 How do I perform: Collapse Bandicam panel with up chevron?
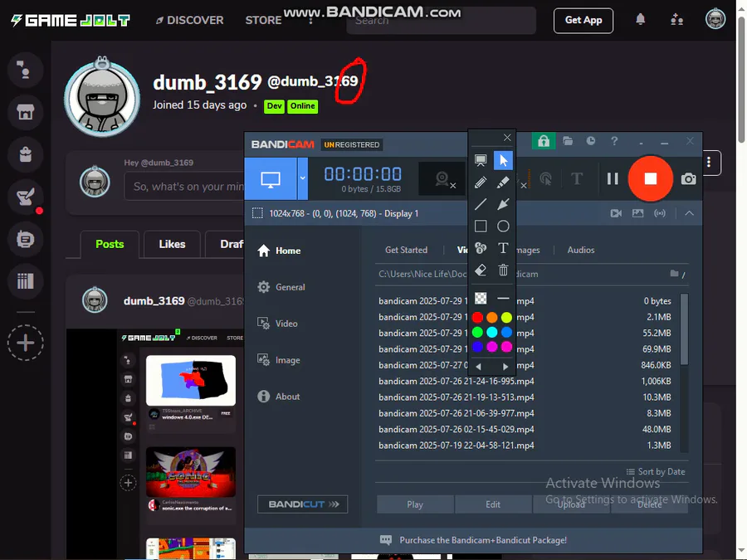point(690,213)
